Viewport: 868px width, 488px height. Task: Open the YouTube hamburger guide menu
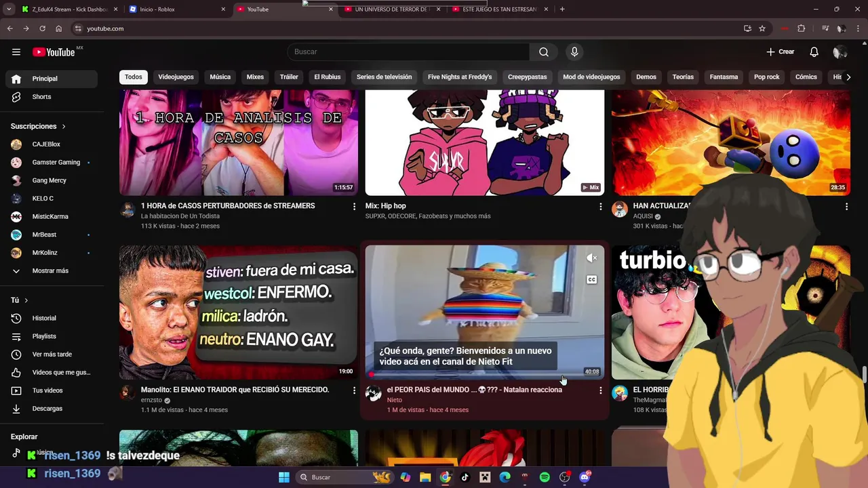tap(16, 52)
